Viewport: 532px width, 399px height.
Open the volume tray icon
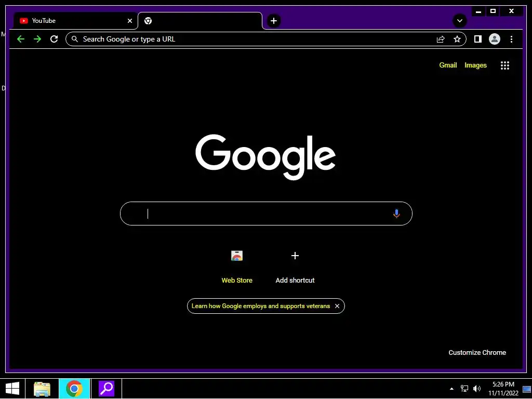click(x=477, y=389)
